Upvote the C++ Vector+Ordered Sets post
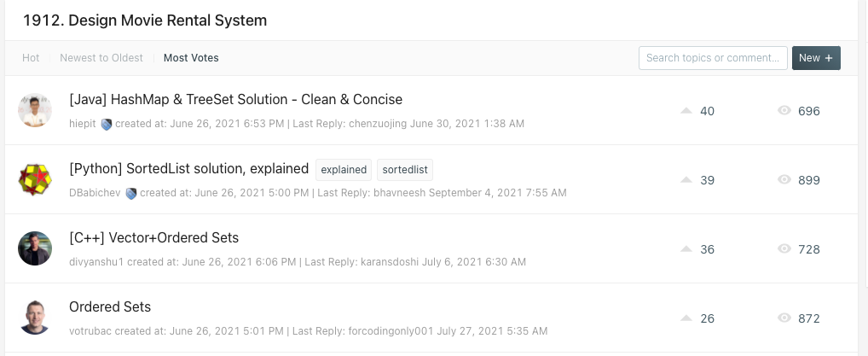Screen dimensions: 868x356 click(x=686, y=249)
